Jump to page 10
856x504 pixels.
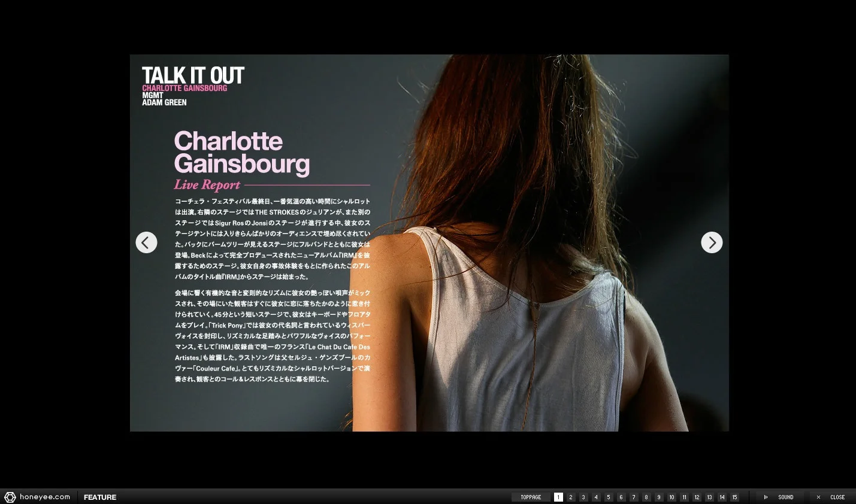tap(672, 497)
